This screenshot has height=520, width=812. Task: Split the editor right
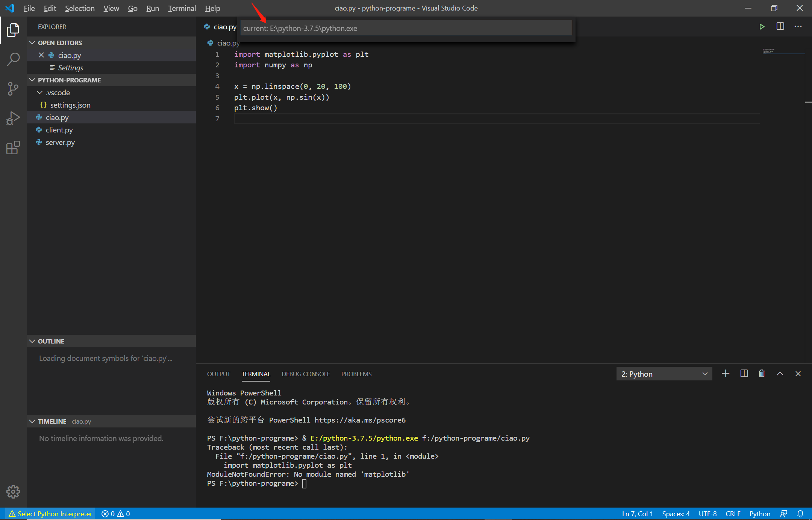pyautogui.click(x=780, y=27)
